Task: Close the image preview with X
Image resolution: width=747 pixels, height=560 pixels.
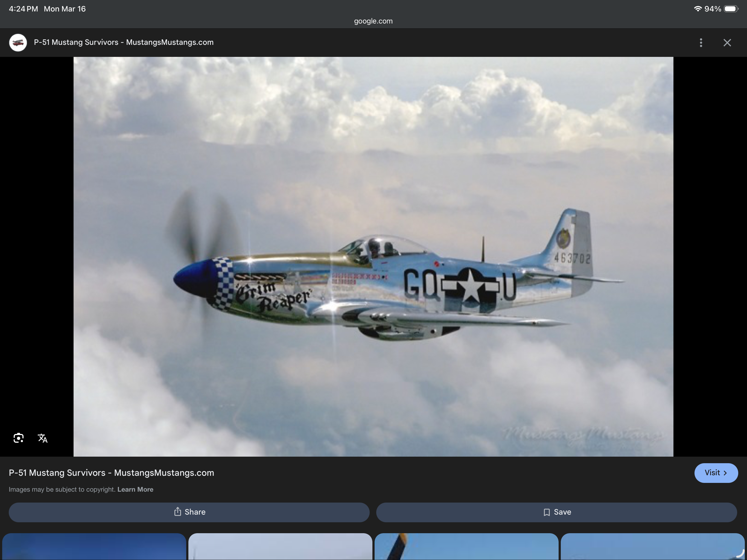Action: tap(727, 43)
